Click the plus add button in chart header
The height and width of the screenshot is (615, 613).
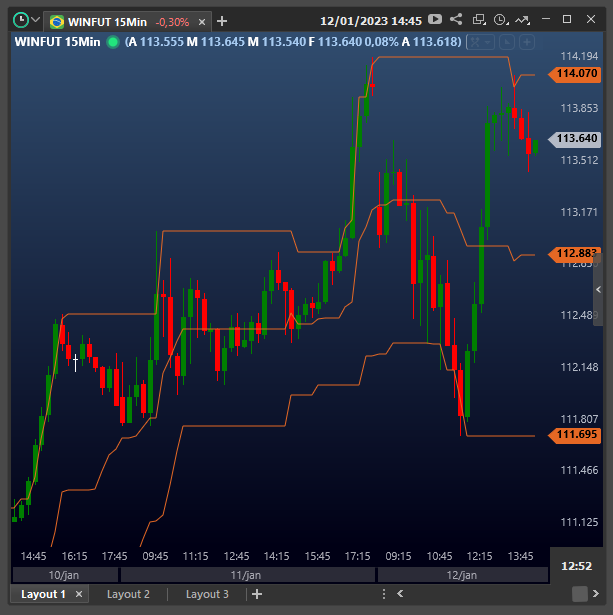point(527,42)
